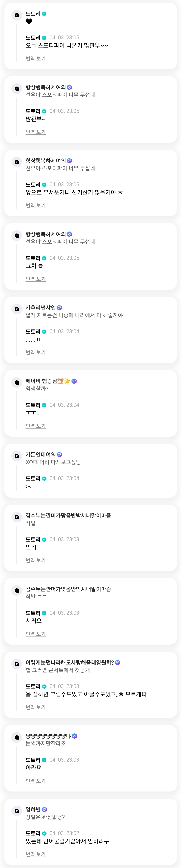Tap the avatar beside 냥냥냥냥냥냥냥냐

pos(16,737)
